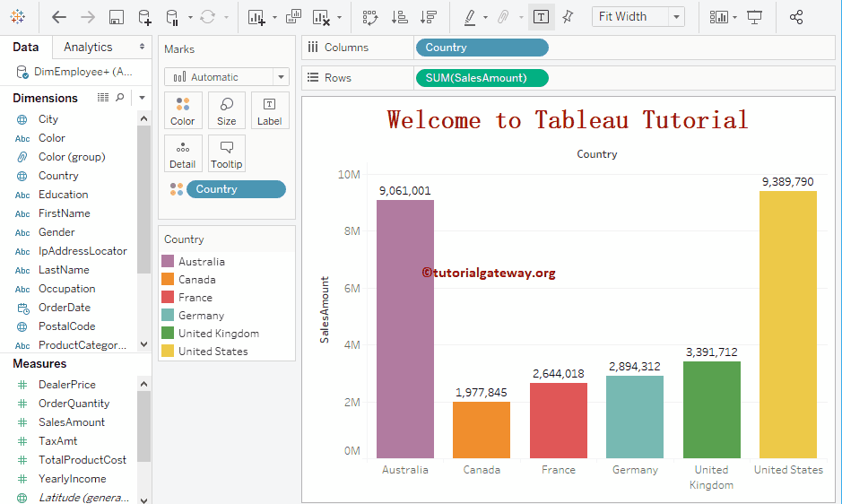Screen dimensions: 842x504
Task: Select Country pill on Marks card
Action: (x=236, y=189)
